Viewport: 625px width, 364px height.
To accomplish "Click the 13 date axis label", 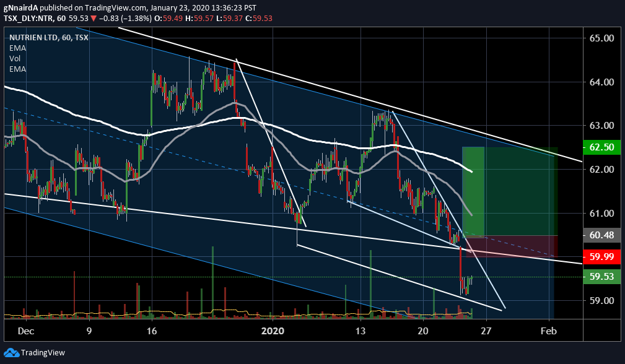I will tap(361, 331).
